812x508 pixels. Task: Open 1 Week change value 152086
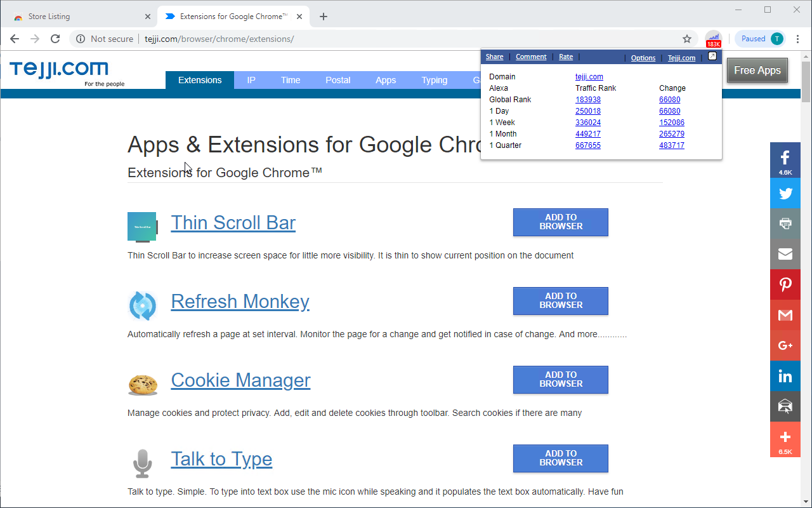tap(672, 123)
